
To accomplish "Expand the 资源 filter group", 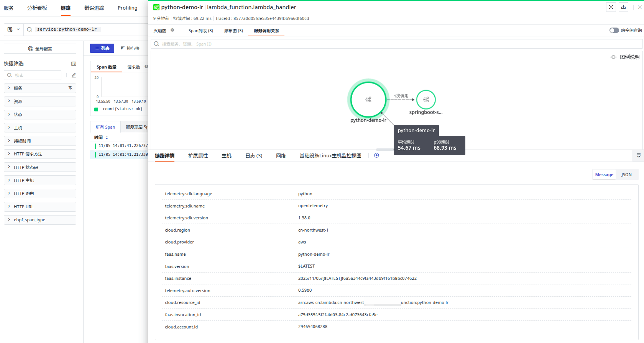I will click(40, 101).
